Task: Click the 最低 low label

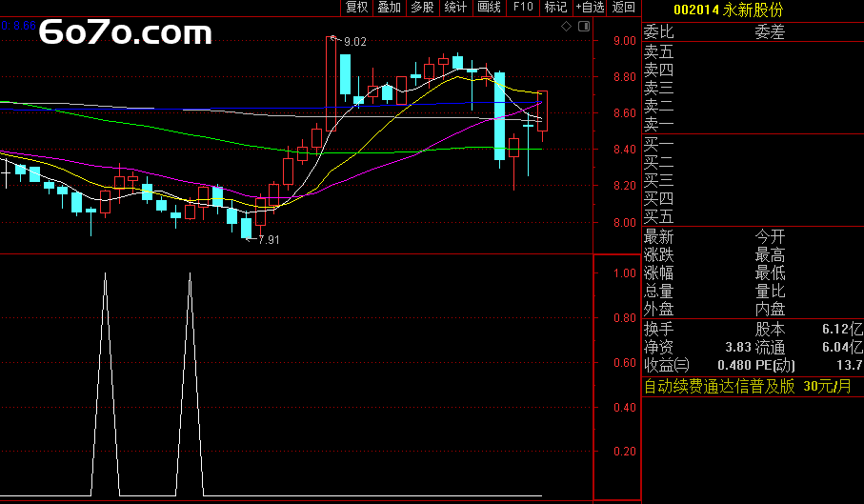Action: [770, 273]
